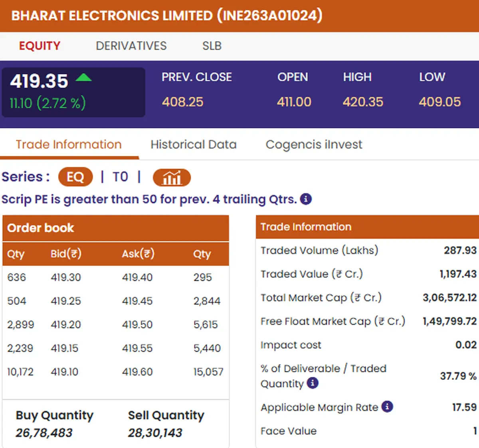The image size is (479, 448).
Task: Click the Order book header
Action: (116, 228)
